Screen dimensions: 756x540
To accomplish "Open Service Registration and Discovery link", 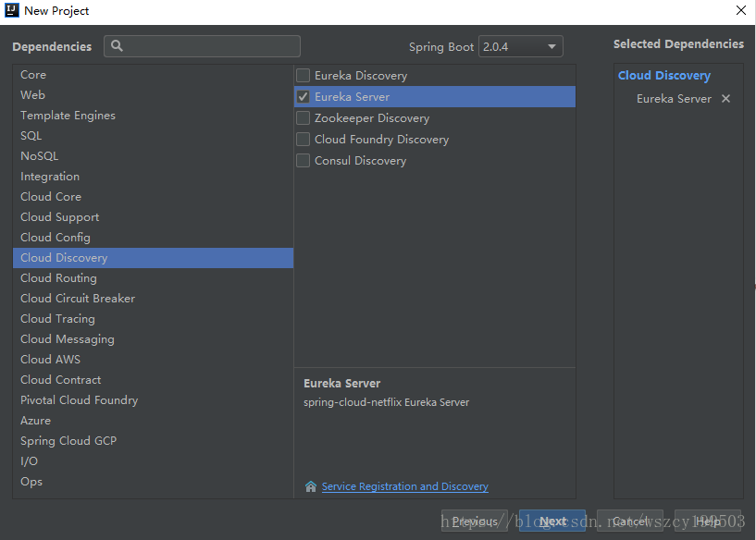I will coord(405,486).
